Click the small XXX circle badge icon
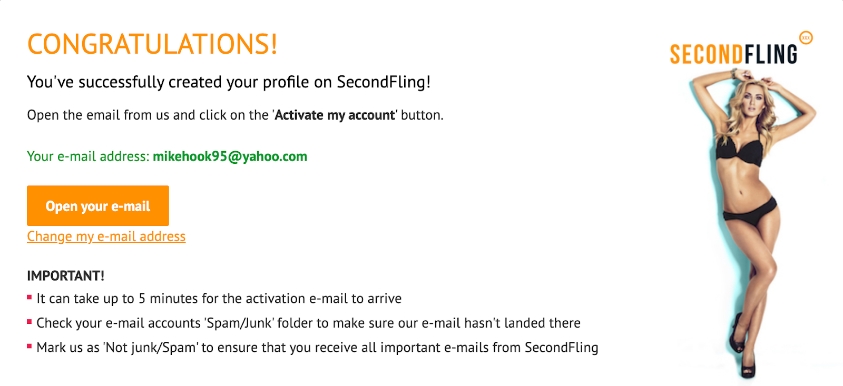843x386 pixels. [x=806, y=38]
